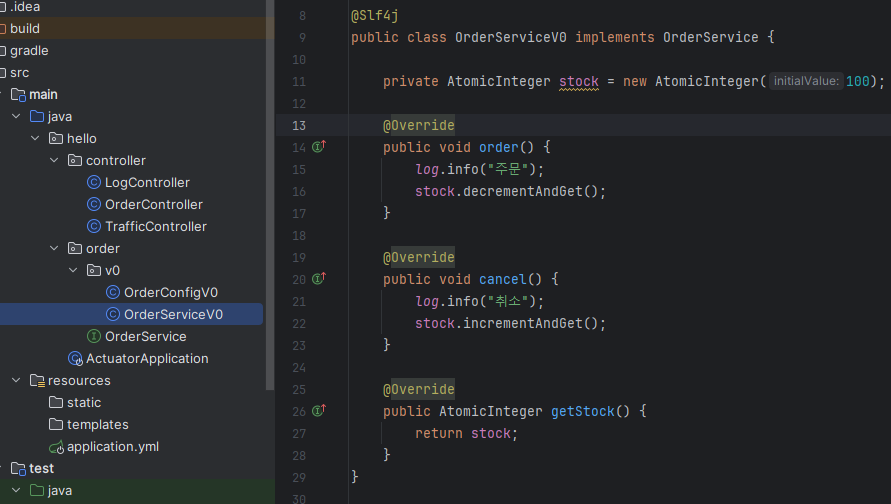Select the templates folder
Image resolution: width=891 pixels, height=504 pixels.
pyautogui.click(x=98, y=424)
